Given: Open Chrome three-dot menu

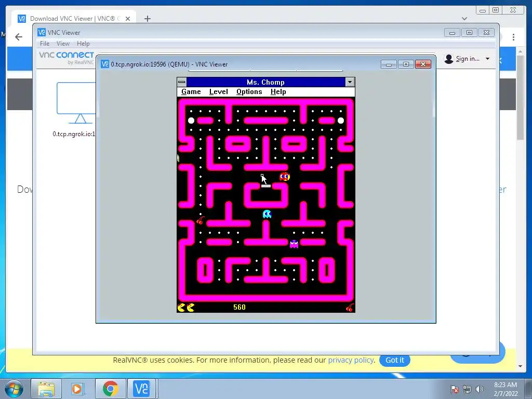Looking at the screenshot, I should coord(513,37).
